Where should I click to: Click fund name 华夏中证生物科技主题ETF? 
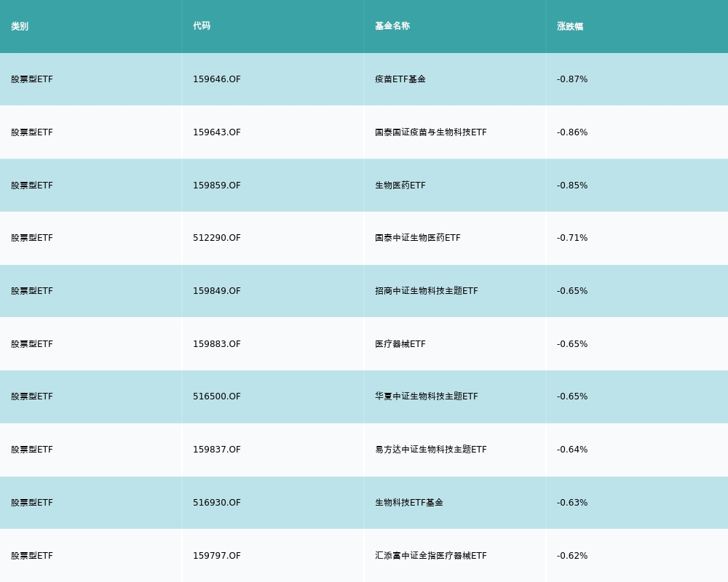point(426,396)
